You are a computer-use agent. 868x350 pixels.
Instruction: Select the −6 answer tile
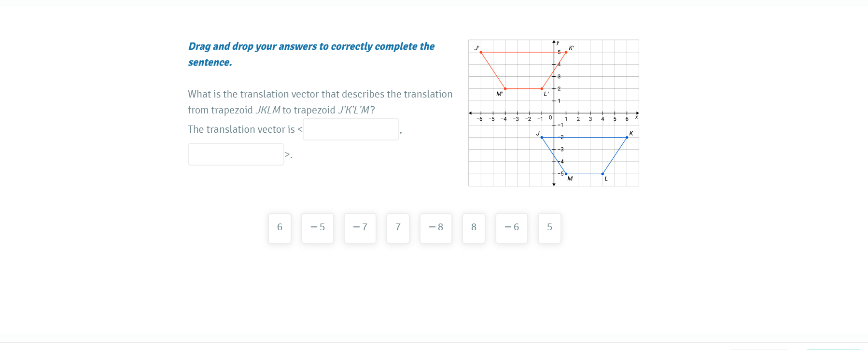[511, 228]
